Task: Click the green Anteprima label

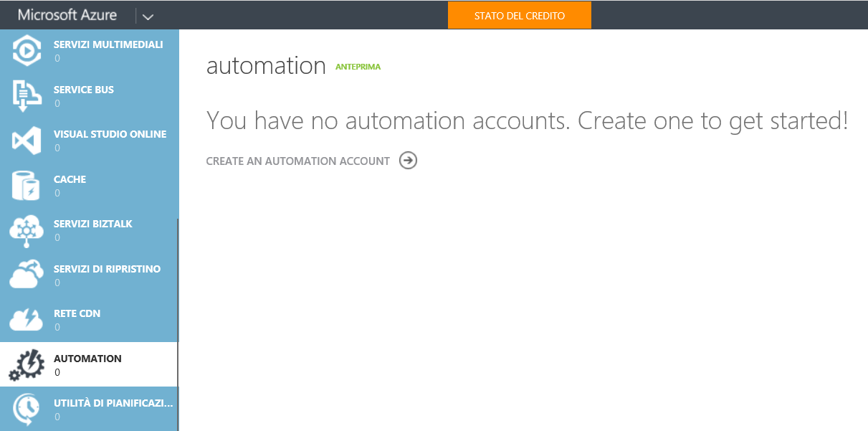Action: 358,67
